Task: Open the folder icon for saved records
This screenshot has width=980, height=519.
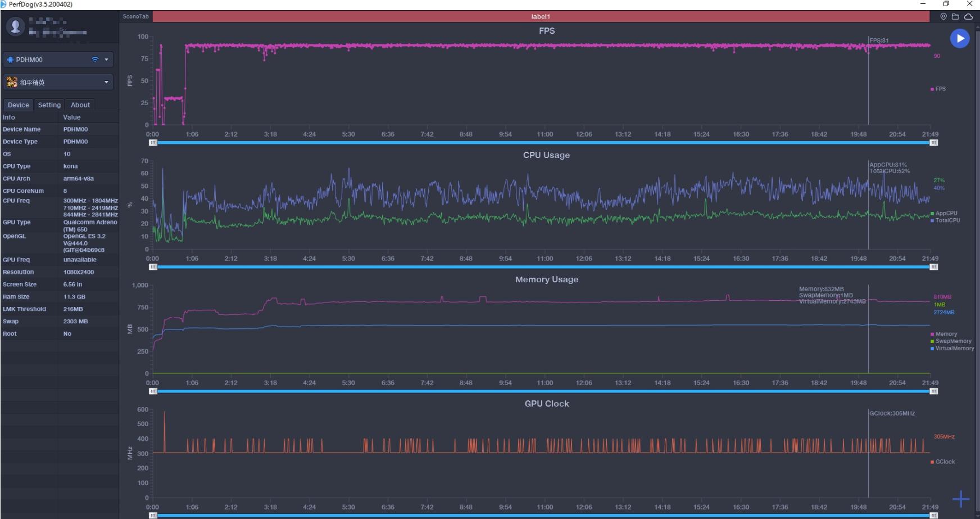Action: 955,17
